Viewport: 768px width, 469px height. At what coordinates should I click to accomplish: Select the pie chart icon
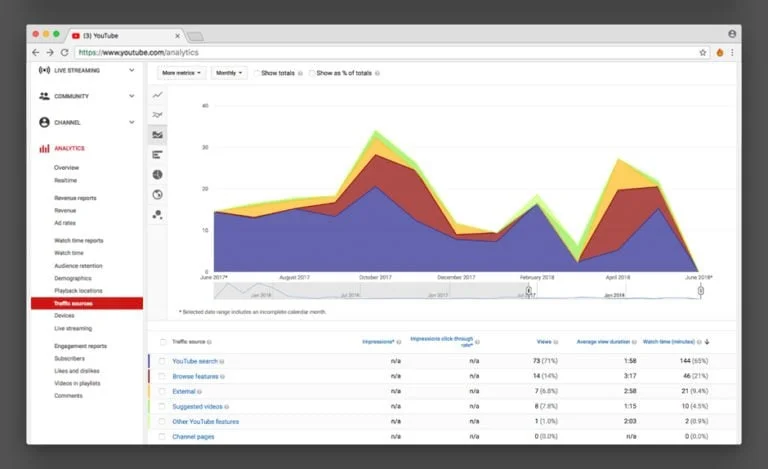(x=158, y=175)
